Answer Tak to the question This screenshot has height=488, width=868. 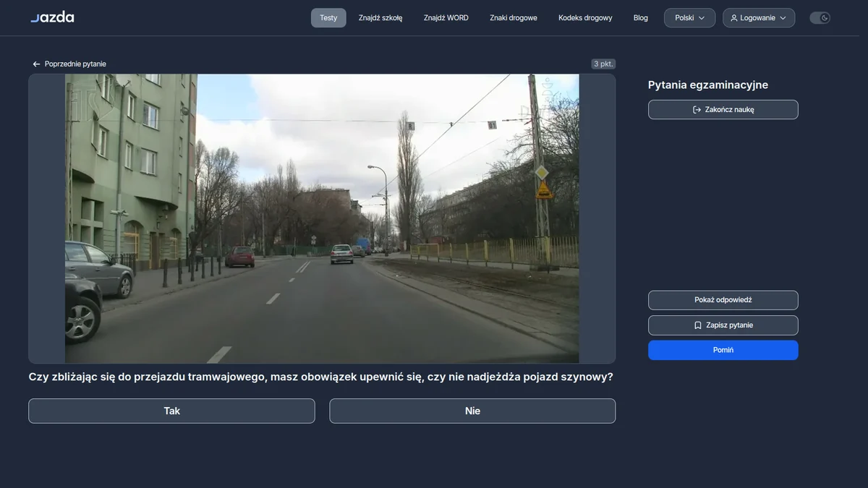pos(171,411)
